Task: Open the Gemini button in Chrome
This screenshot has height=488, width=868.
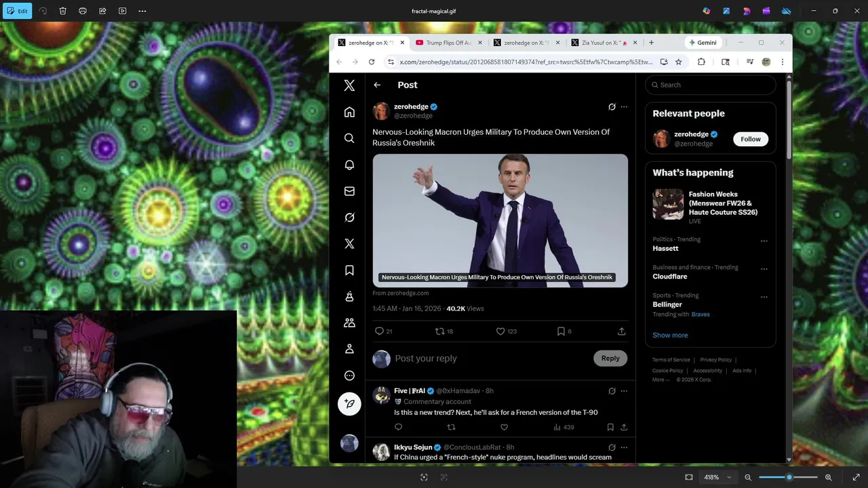Action: (703, 43)
